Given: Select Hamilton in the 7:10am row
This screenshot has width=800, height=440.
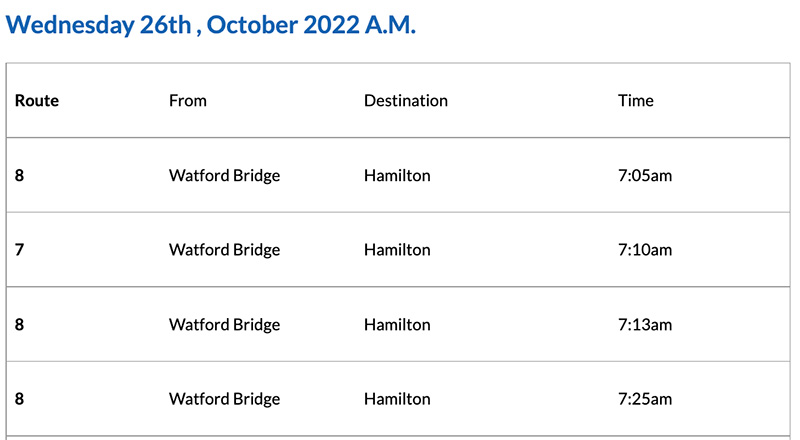Looking at the screenshot, I should [397, 249].
